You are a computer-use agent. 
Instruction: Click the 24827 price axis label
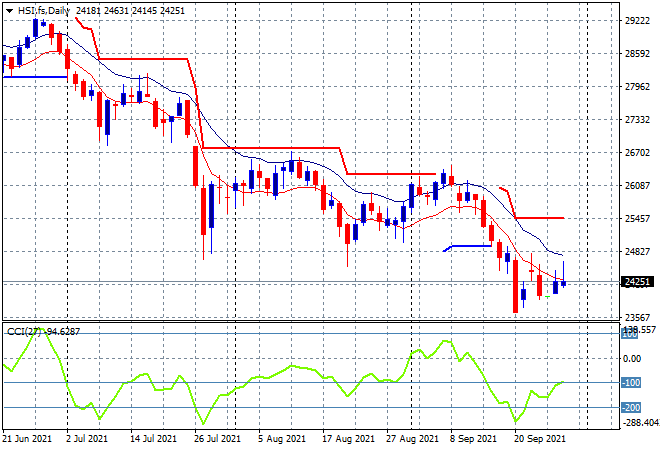(x=637, y=251)
